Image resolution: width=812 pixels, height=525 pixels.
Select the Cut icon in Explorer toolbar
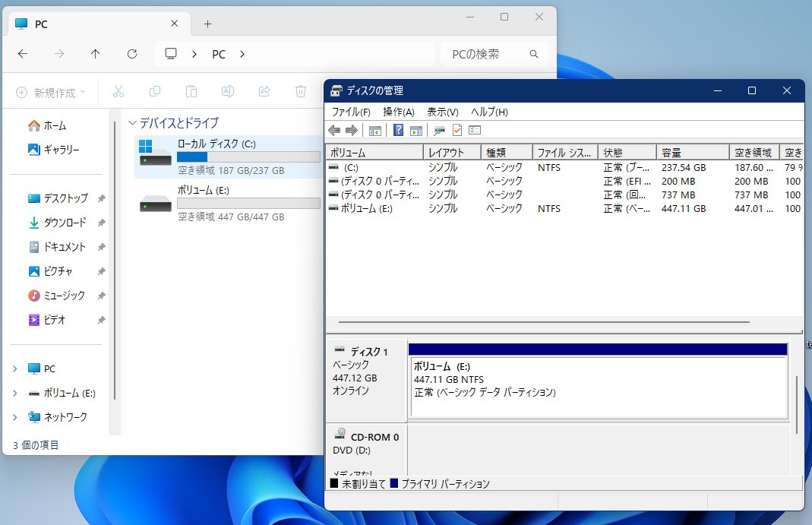point(118,91)
